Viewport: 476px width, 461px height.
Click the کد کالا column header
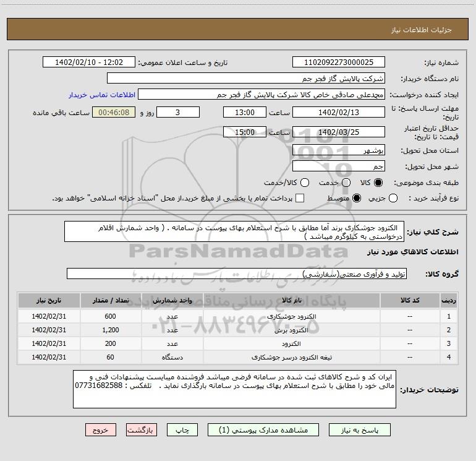click(x=410, y=300)
